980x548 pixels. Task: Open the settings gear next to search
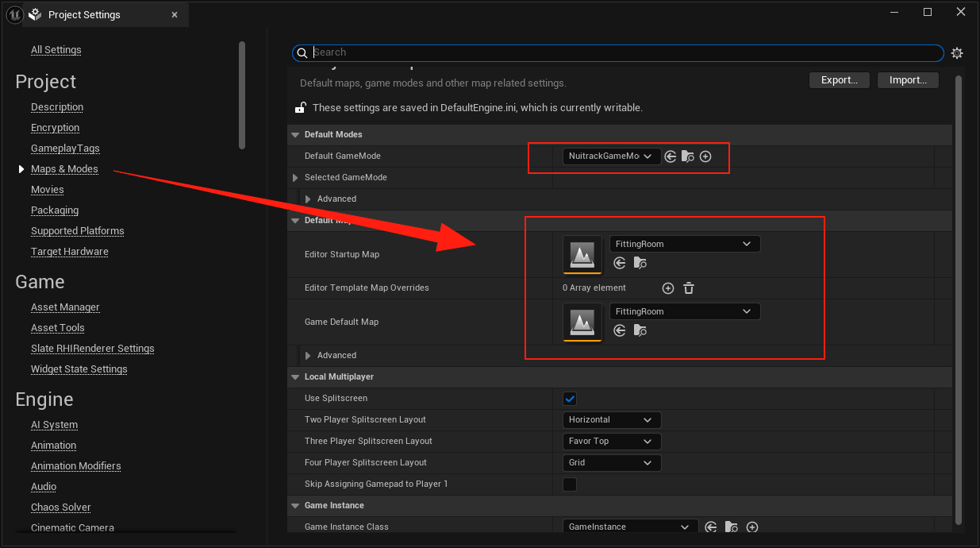(957, 53)
